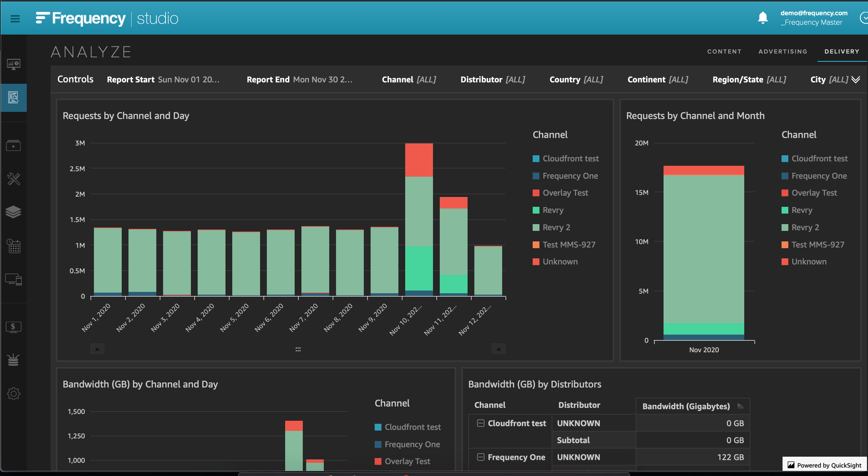Image resolution: width=868 pixels, height=476 pixels.
Task: Click Bandwidth column sort icon
Action: pos(741,406)
